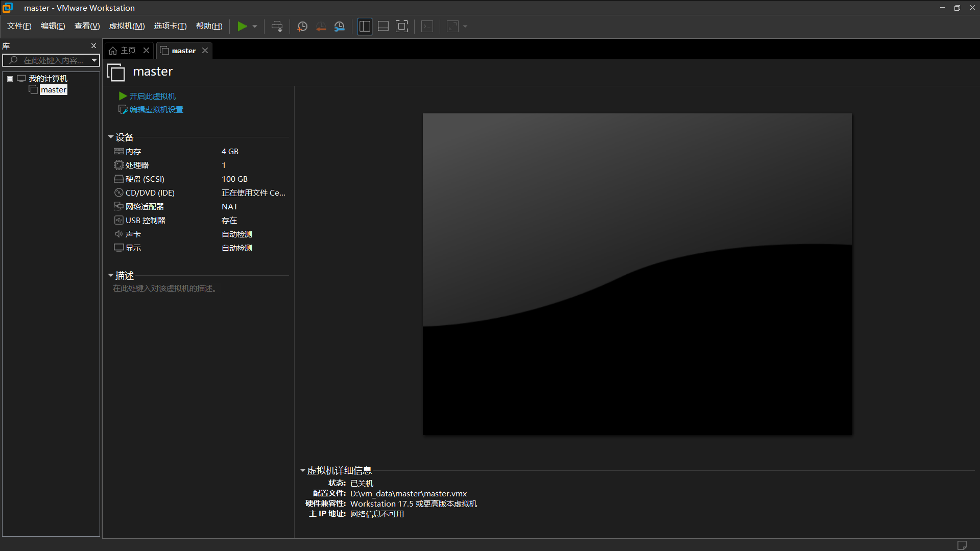980x551 pixels.
Task: Click the take snapshot toolbar icon
Action: tap(302, 27)
